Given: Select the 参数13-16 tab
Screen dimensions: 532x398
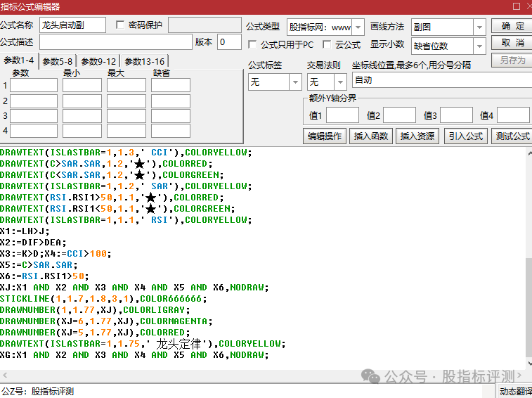Looking at the screenshot, I should point(145,61).
